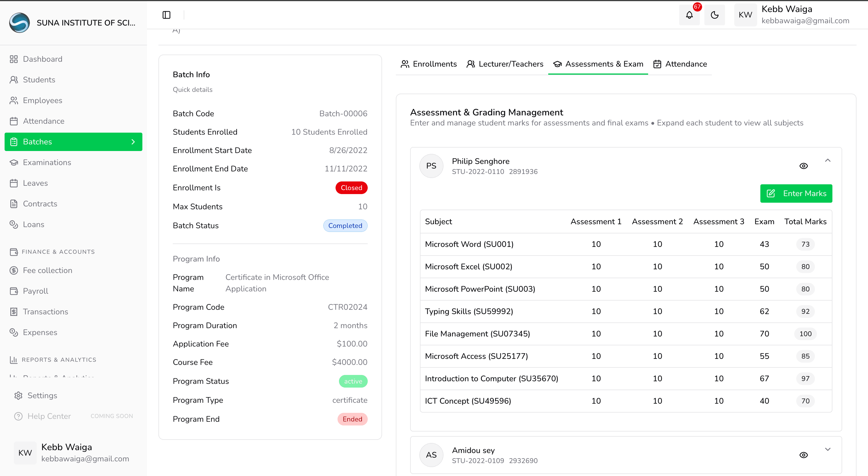Open Dashboard from the sidebar
The width and height of the screenshot is (868, 476).
[42, 59]
